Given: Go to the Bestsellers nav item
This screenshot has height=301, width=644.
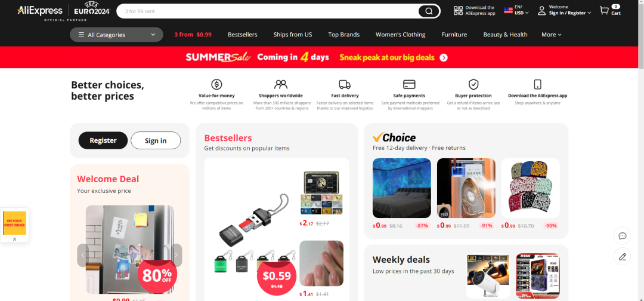Looking at the screenshot, I should [x=242, y=35].
